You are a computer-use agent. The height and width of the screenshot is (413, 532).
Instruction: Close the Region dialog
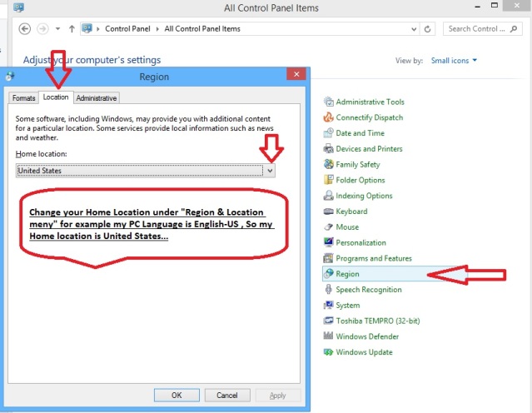click(296, 73)
